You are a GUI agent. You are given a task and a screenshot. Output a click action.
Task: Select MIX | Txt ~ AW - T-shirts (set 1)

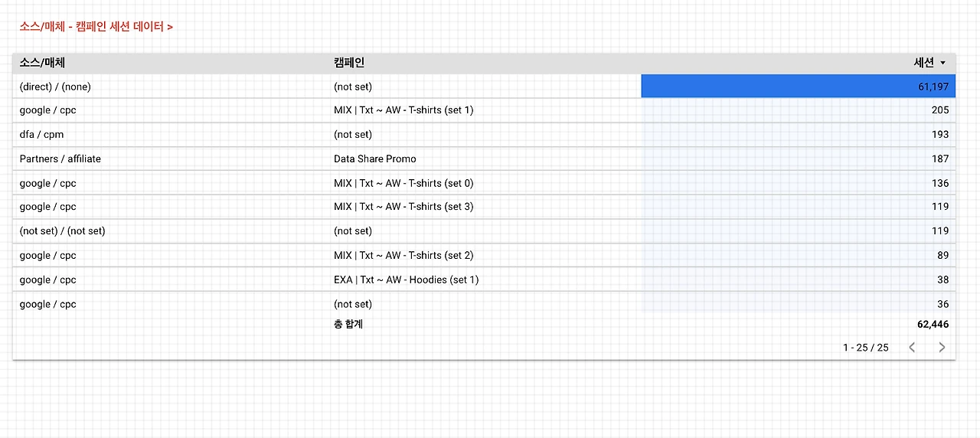(x=403, y=110)
